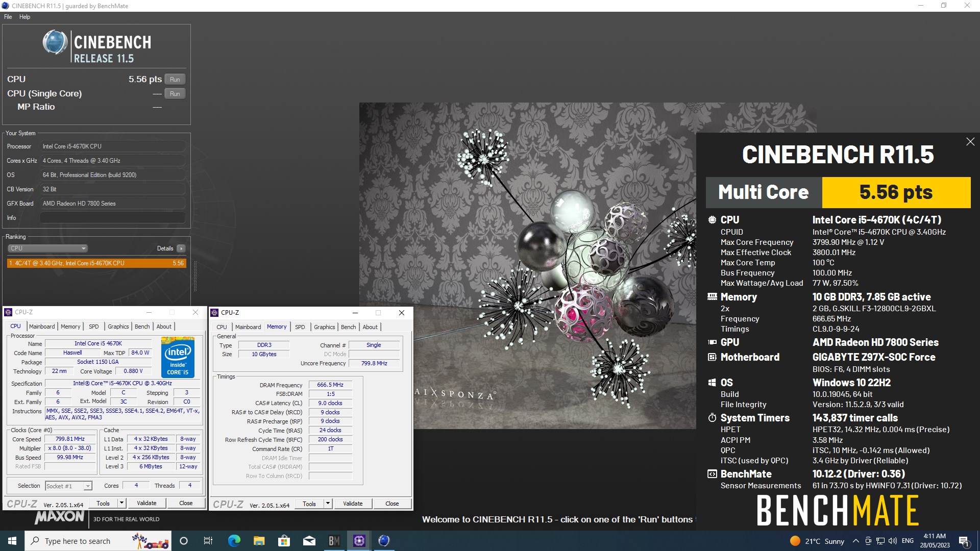The width and height of the screenshot is (980, 551).
Task: Open Graphics tab in right CPU-Z window
Action: [325, 327]
